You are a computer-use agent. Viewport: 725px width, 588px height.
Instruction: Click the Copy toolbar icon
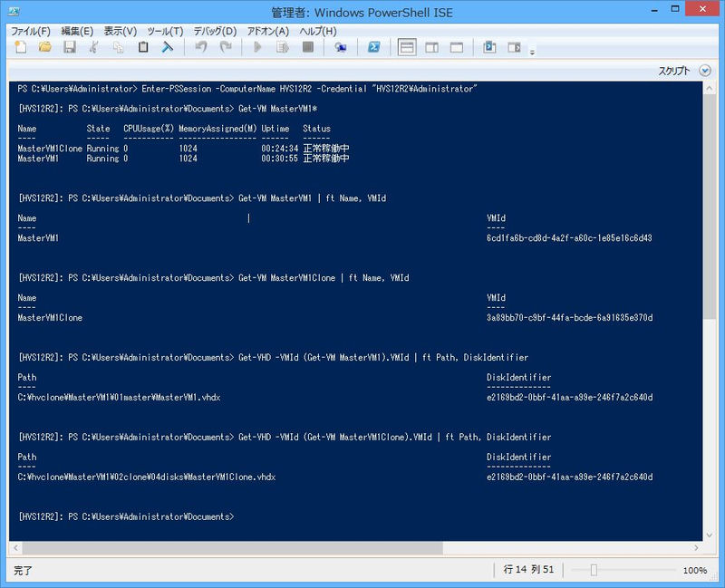tap(119, 47)
